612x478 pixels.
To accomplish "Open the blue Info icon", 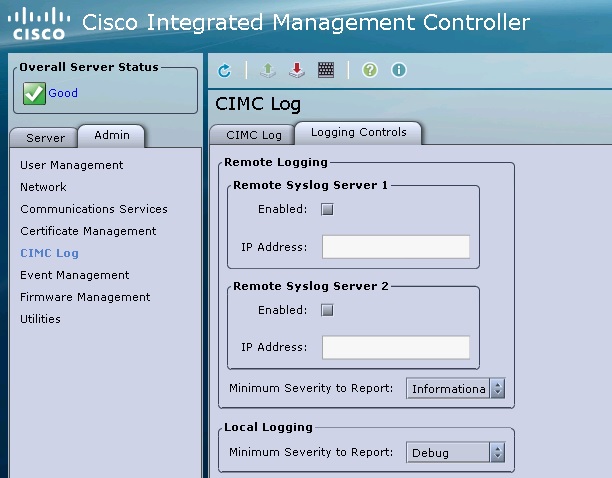I will tap(399, 70).
